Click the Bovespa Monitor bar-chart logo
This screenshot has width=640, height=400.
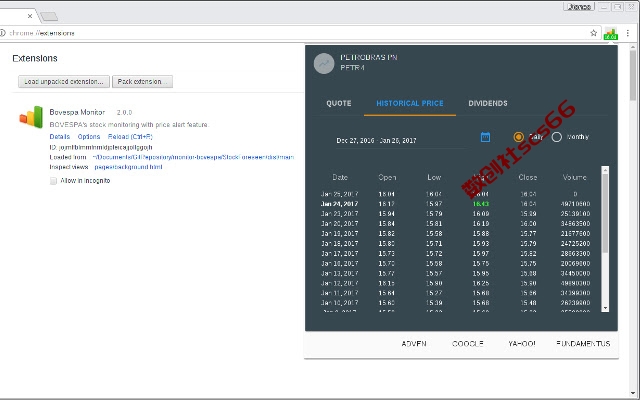point(31,117)
